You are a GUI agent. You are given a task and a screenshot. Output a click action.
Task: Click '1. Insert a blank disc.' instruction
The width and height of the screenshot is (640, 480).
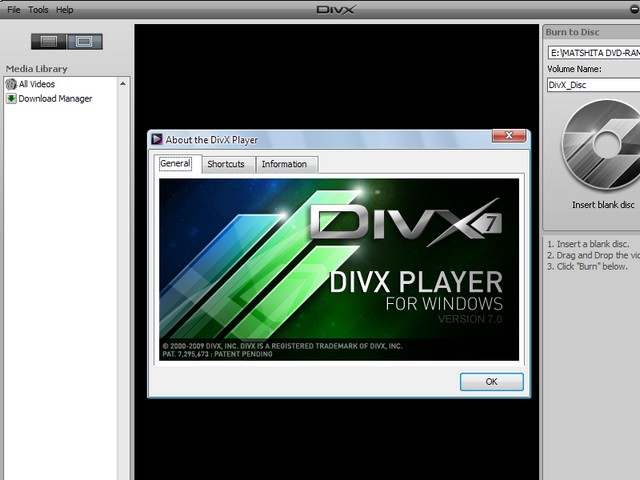(x=588, y=244)
